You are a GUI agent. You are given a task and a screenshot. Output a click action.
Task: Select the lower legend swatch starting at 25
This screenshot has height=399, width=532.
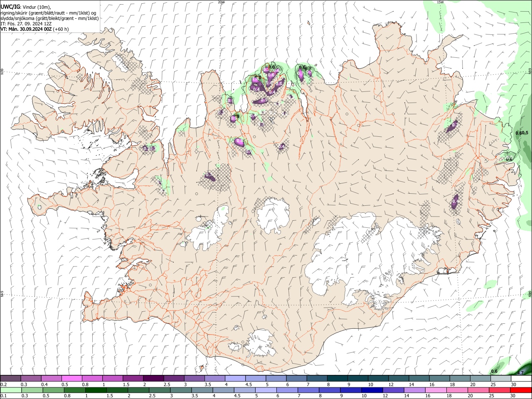pyautogui.click(x=499, y=390)
